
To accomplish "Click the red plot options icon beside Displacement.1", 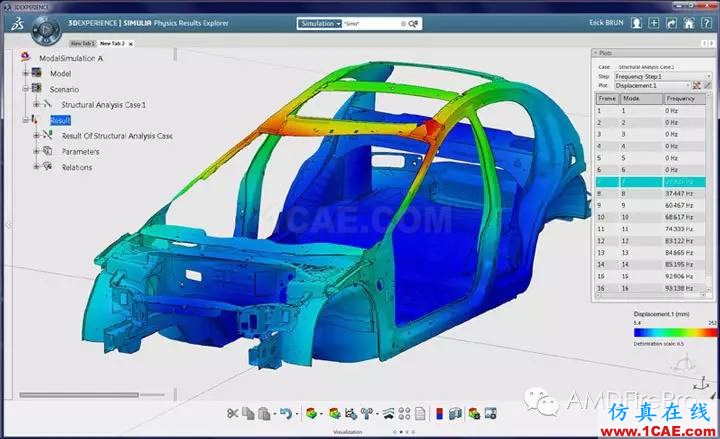I will click(x=697, y=85).
